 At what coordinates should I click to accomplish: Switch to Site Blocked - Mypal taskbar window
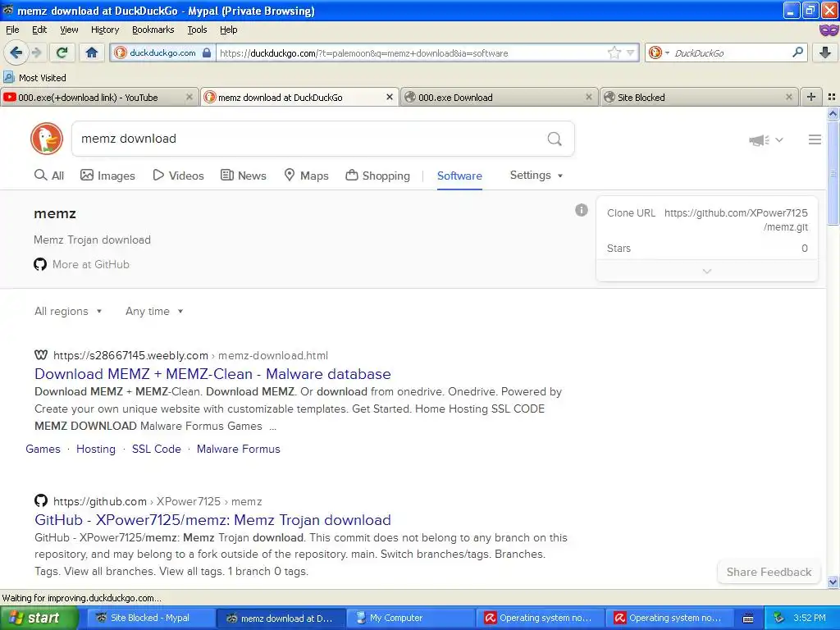(152, 618)
